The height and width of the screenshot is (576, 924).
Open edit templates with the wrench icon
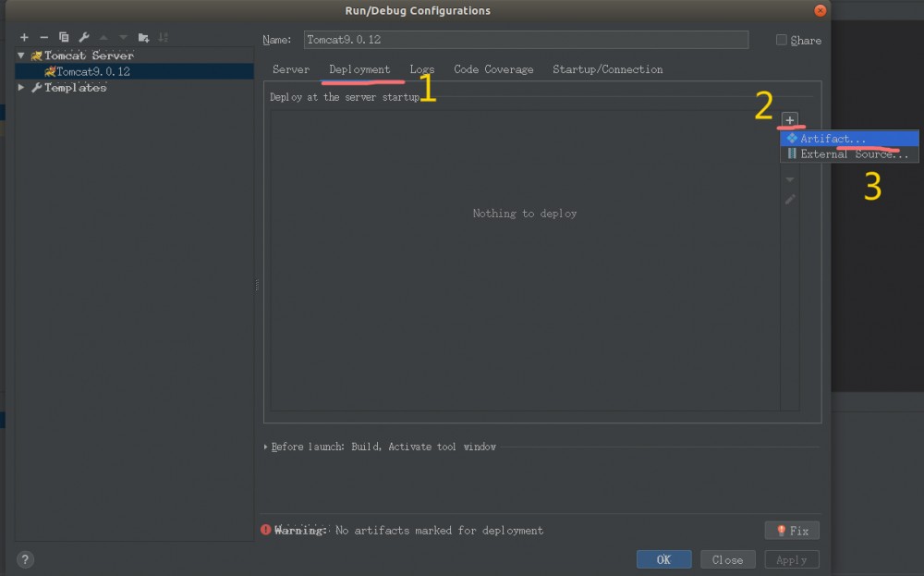coord(82,37)
